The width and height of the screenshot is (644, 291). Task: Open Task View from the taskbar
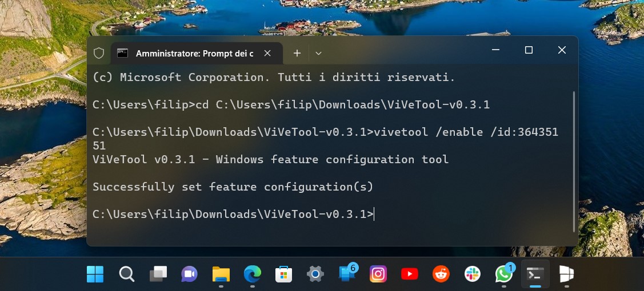(158, 274)
